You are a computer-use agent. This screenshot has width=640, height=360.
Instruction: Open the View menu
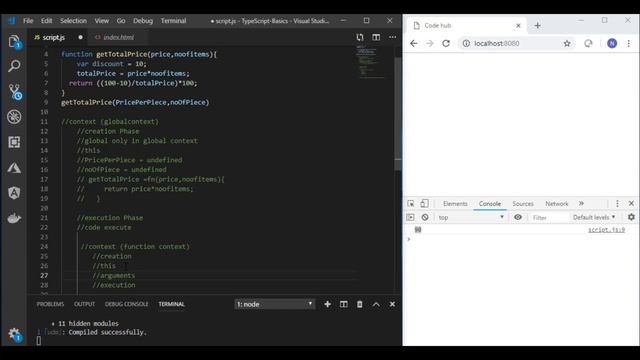[102, 21]
